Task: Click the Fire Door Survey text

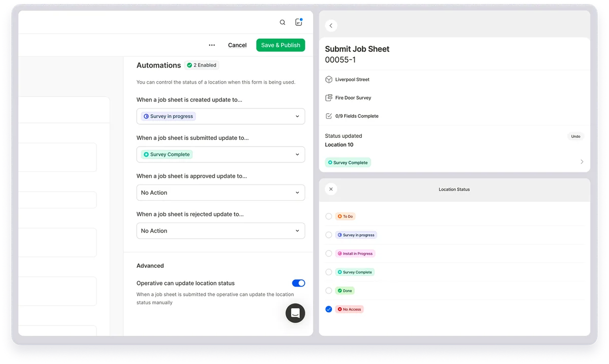Action: (353, 98)
